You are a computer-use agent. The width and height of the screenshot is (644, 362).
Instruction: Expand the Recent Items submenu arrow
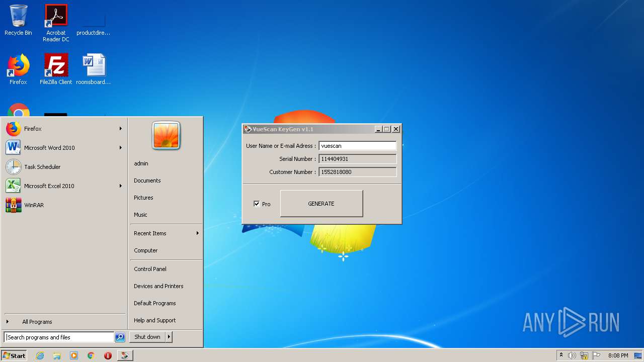(198, 233)
